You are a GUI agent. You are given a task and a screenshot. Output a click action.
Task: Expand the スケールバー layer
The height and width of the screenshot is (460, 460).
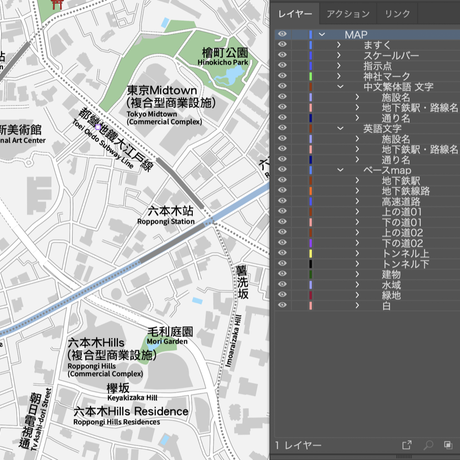(339, 55)
